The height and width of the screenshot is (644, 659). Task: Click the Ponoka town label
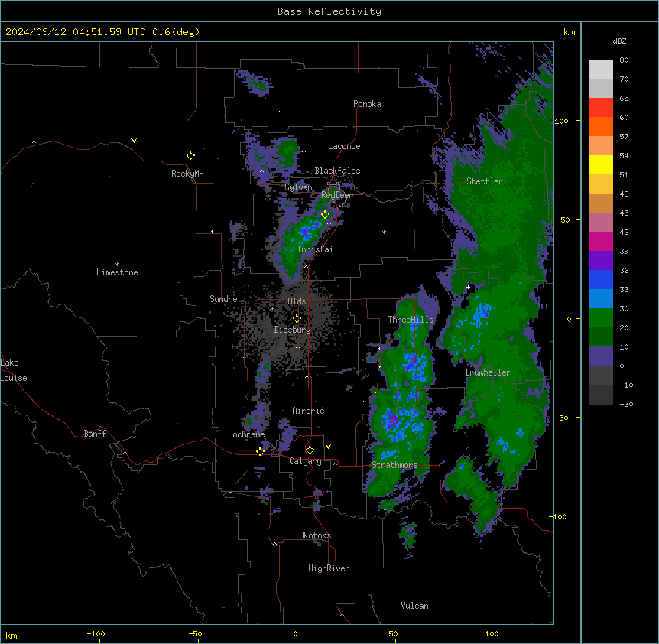click(x=367, y=104)
